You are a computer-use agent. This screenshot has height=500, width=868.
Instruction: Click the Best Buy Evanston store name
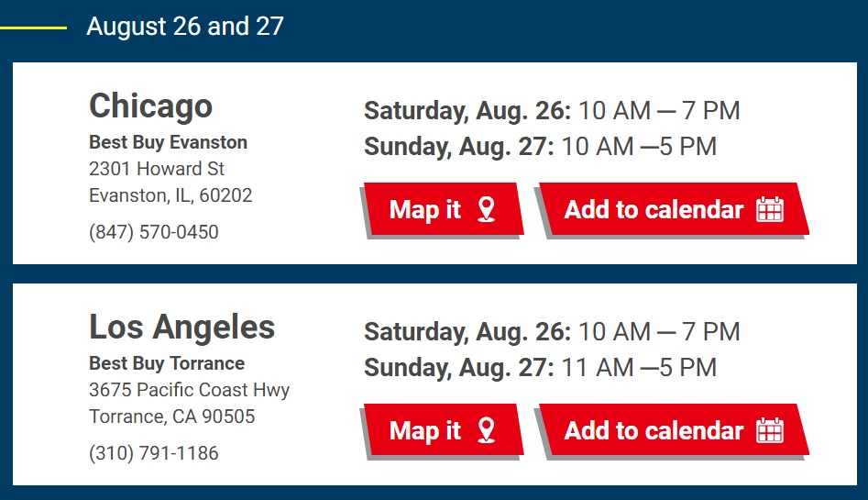click(169, 142)
